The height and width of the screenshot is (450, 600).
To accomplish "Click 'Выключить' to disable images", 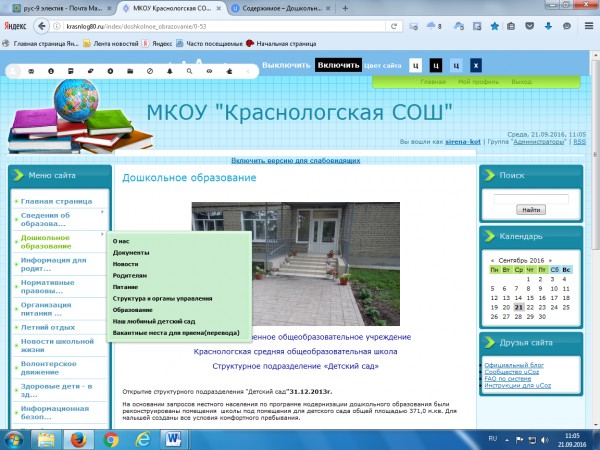I will (286, 65).
